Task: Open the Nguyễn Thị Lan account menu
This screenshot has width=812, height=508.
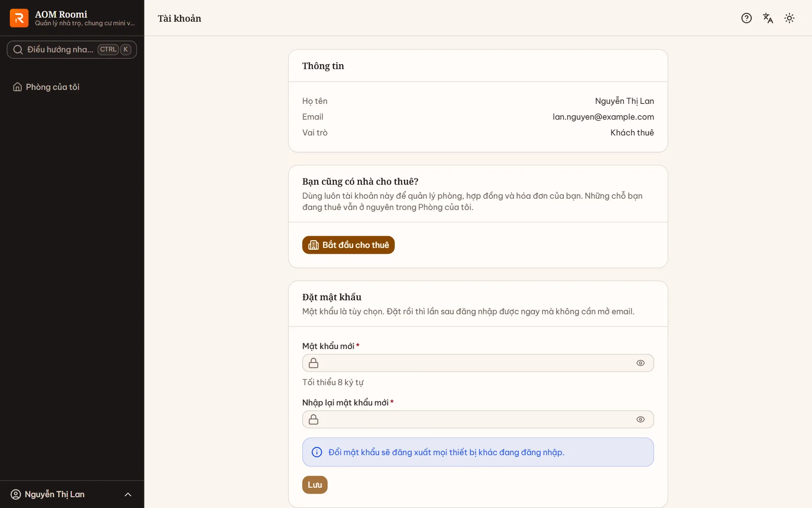Action: point(72,494)
